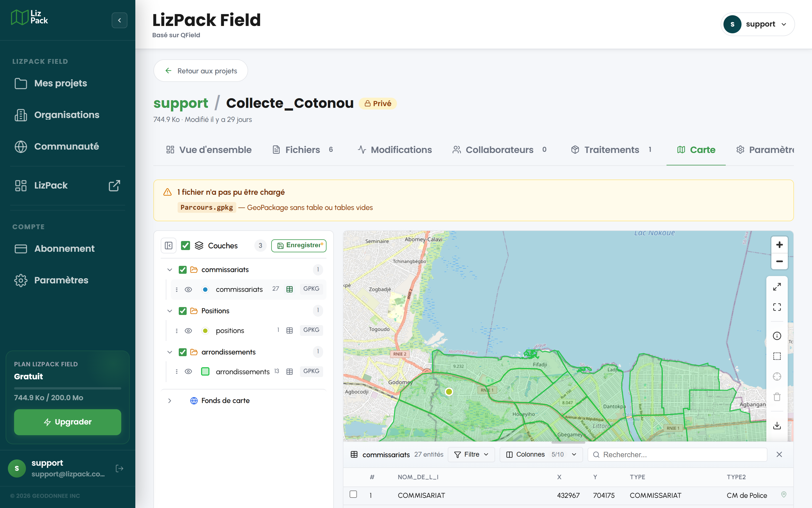Open the Filtre dropdown
This screenshot has width=812, height=508.
tap(471, 455)
